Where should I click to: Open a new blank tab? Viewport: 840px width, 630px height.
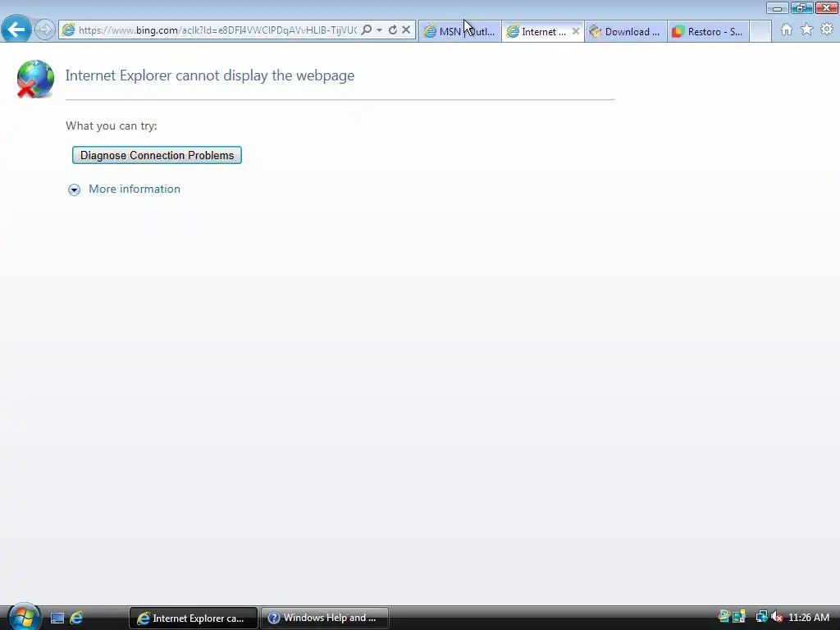pos(760,32)
